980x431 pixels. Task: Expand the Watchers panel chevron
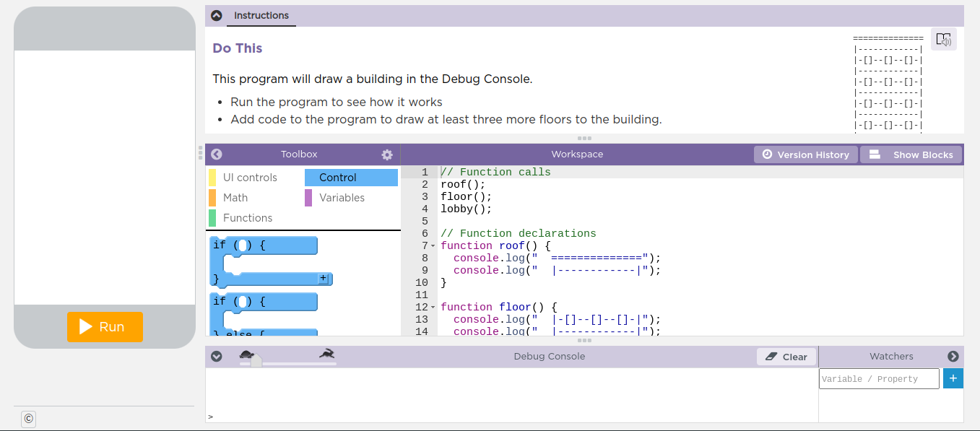[953, 356]
